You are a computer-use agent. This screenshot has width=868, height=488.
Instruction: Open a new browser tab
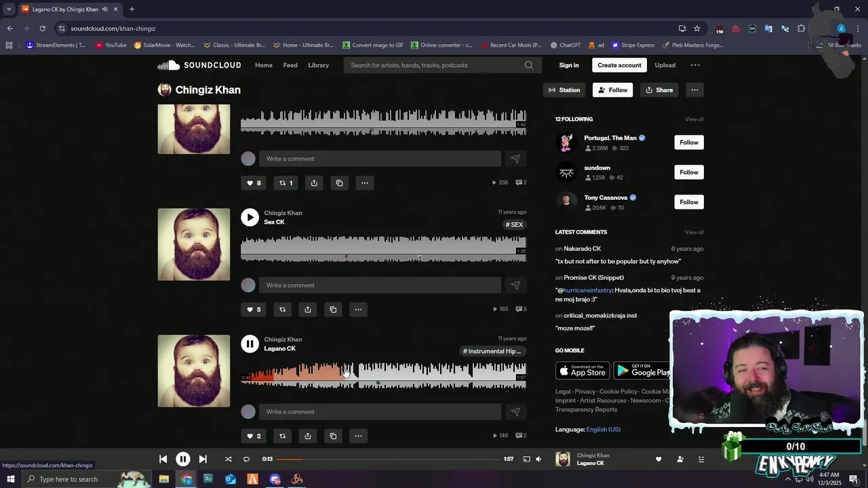(132, 9)
